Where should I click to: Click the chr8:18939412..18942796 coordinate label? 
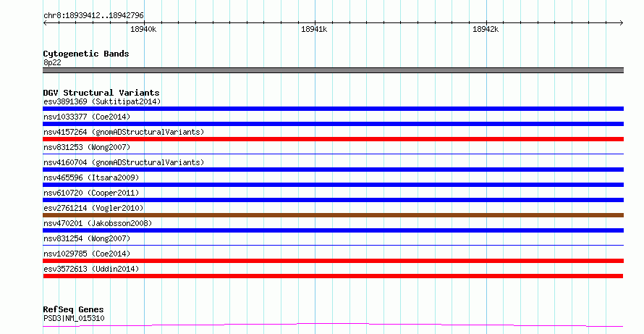(x=93, y=16)
